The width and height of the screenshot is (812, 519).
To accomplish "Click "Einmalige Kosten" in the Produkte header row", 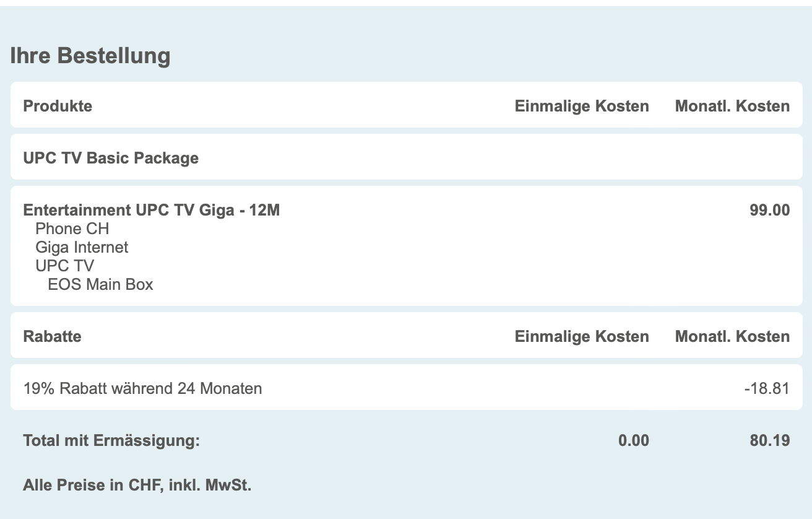I will (582, 106).
